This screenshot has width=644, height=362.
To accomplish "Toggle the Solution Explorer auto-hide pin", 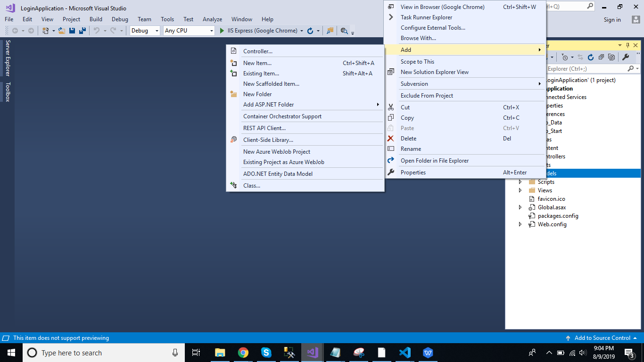I will coord(627,45).
